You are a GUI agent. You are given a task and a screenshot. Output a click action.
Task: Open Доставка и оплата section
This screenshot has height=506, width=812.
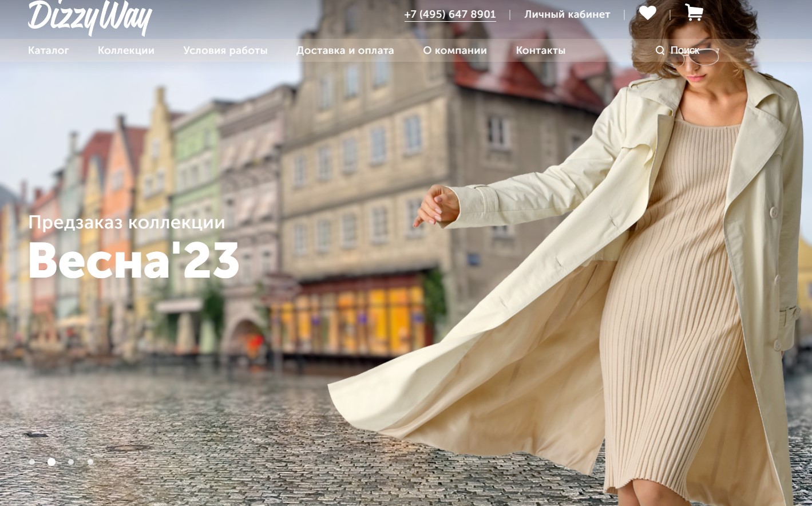(x=345, y=50)
